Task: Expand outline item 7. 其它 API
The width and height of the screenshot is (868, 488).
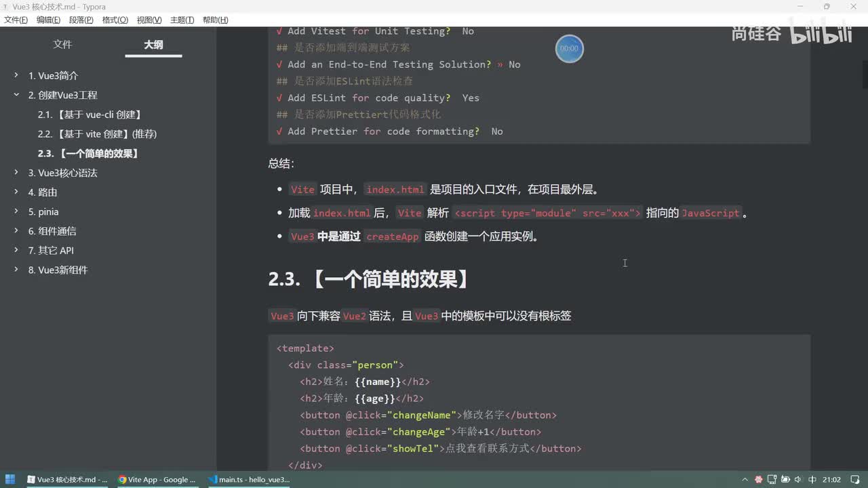Action: click(x=16, y=250)
